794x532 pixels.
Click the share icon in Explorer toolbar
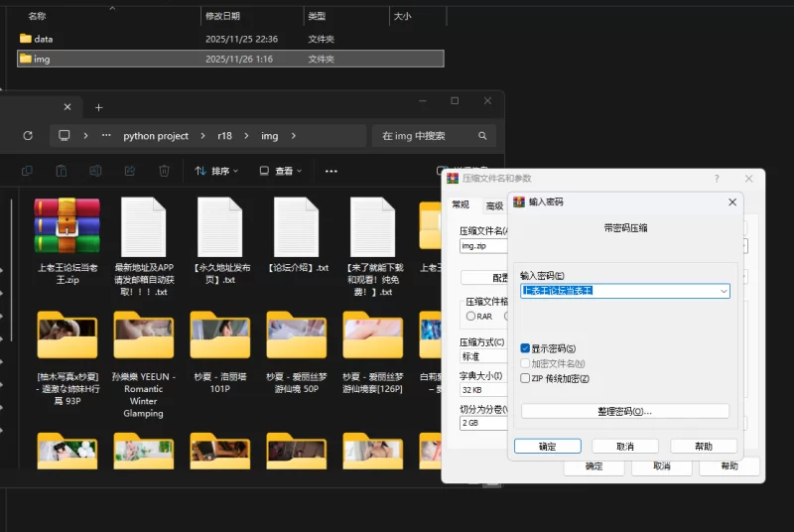coord(129,171)
